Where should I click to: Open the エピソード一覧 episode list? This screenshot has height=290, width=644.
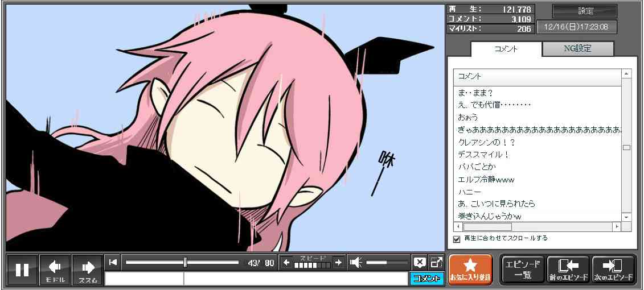522,270
